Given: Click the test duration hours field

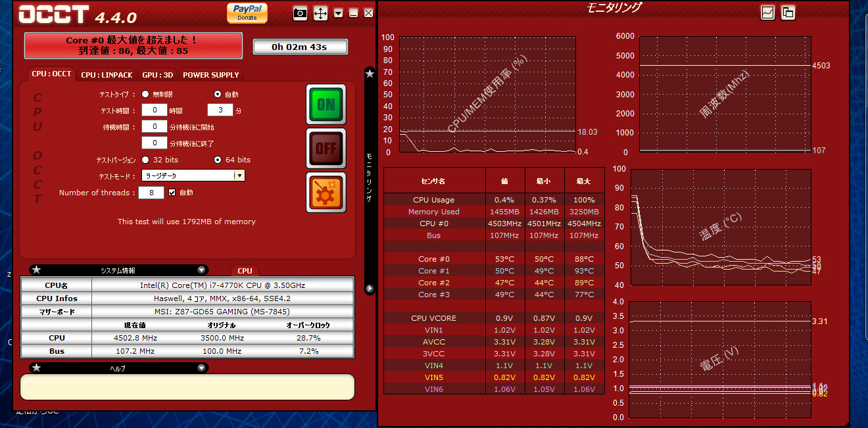Looking at the screenshot, I should tap(155, 110).
